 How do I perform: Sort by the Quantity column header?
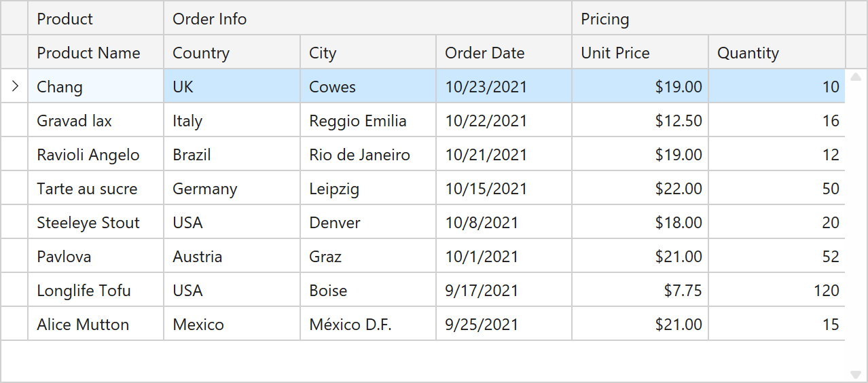tap(776, 53)
